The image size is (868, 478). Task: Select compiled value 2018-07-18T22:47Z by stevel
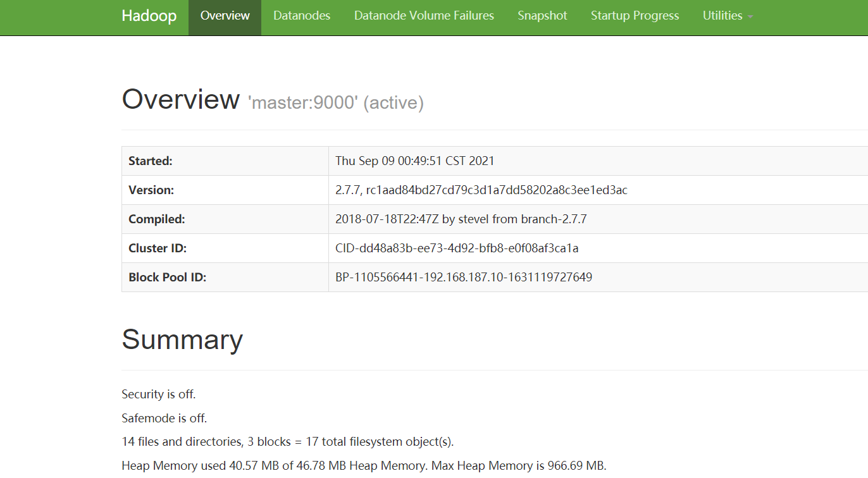(461, 219)
